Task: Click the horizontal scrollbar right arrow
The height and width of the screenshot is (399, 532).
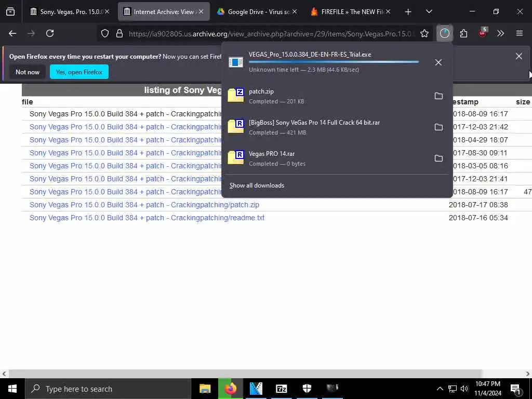Action: [528, 374]
